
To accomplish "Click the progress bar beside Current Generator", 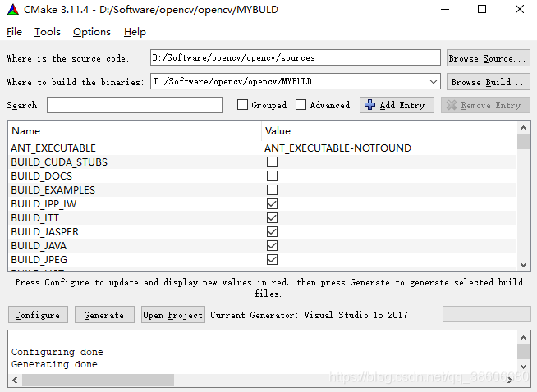I will click(487, 314).
